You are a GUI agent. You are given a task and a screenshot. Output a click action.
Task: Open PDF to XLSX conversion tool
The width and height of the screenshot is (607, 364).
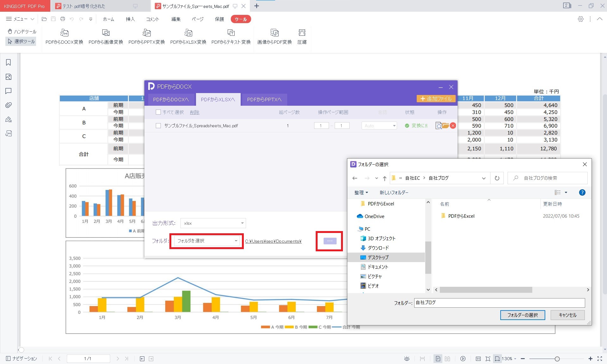(188, 37)
